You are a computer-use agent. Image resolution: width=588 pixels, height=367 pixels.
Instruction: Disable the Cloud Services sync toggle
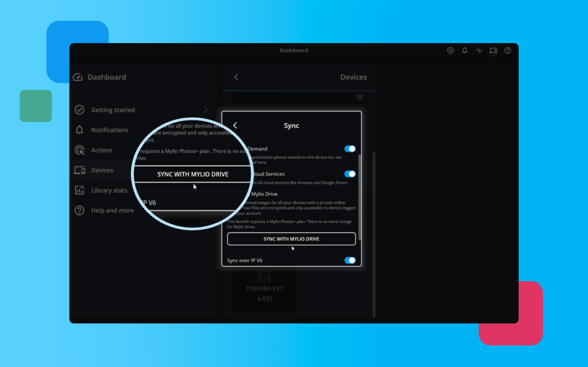point(350,174)
